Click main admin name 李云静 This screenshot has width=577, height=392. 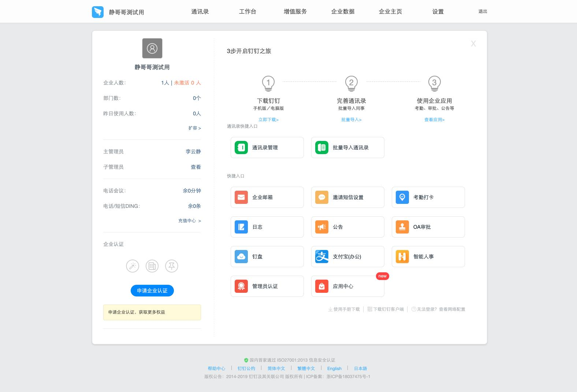point(193,152)
